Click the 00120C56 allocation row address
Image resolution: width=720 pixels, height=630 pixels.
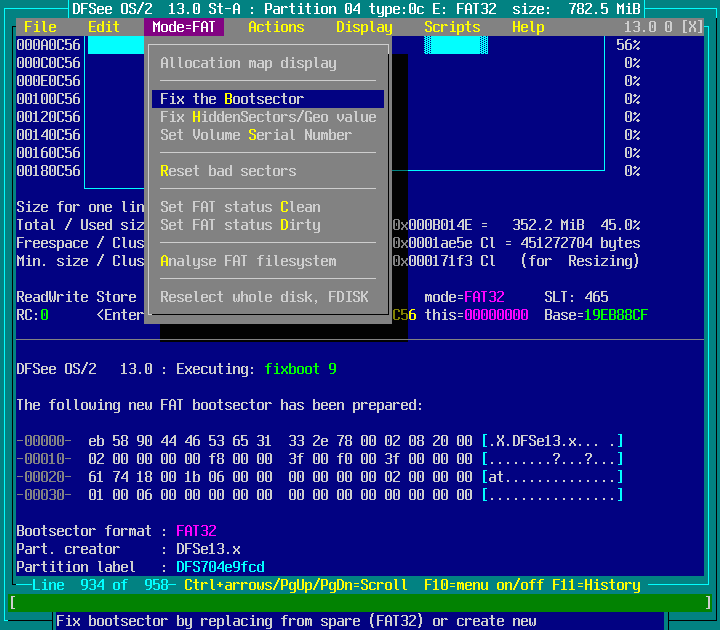tap(48, 117)
